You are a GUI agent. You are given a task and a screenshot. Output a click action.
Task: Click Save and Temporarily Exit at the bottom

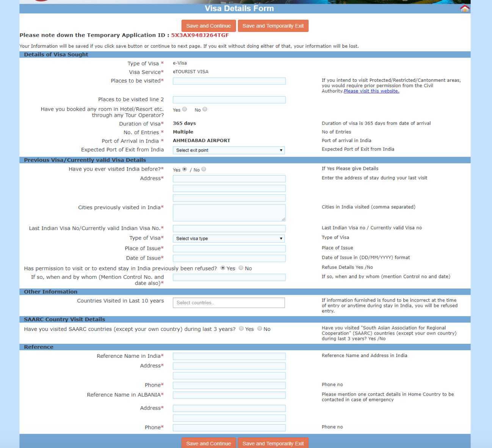tap(273, 443)
